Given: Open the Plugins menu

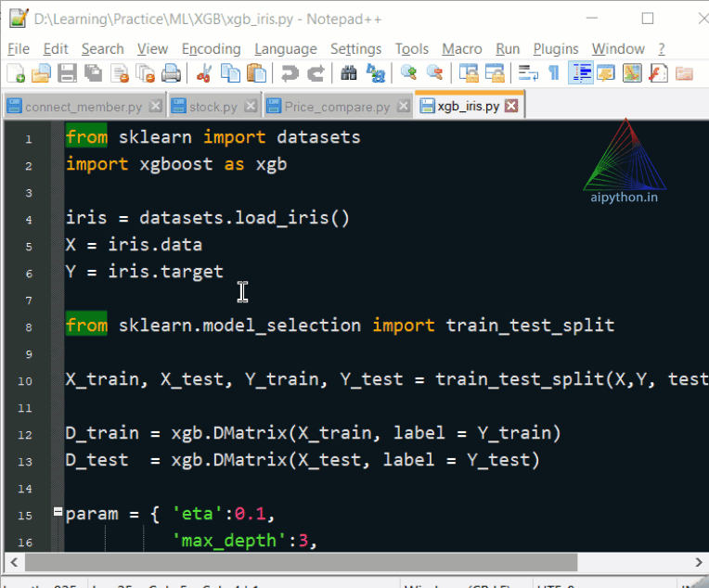Looking at the screenshot, I should (556, 49).
